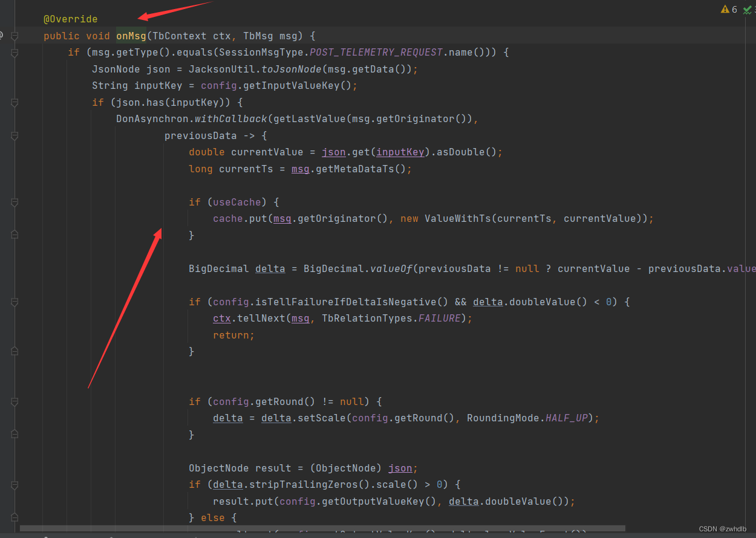This screenshot has height=538, width=756.
Task: Click getInputValueKey method call
Action: coord(292,86)
